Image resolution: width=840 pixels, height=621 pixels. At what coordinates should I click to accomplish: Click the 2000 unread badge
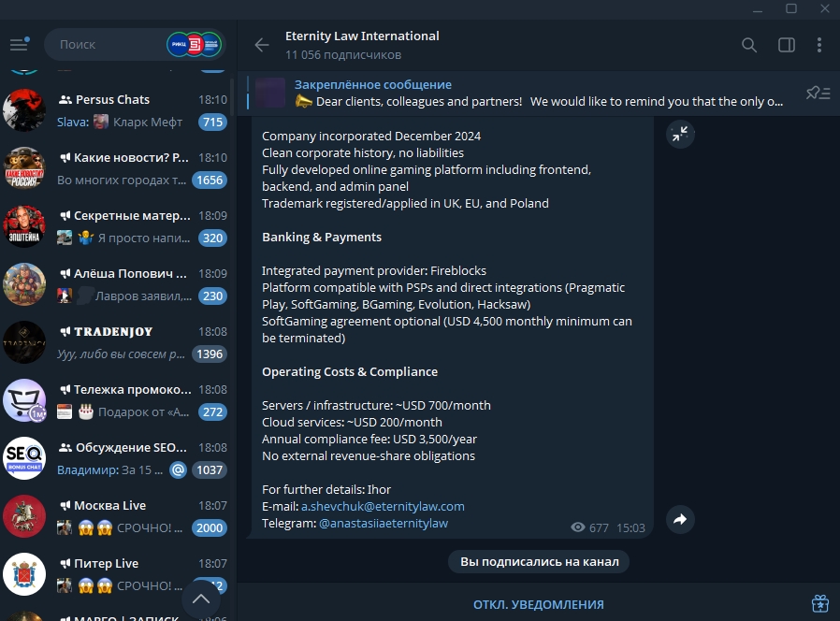(x=210, y=527)
